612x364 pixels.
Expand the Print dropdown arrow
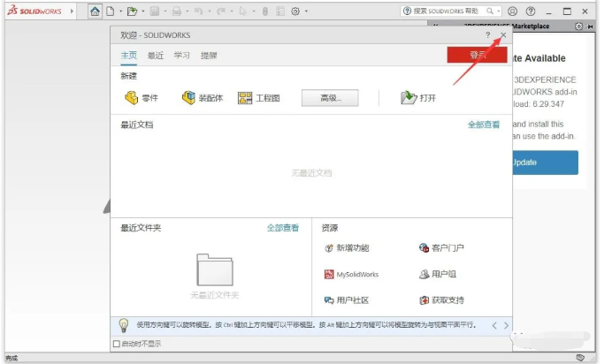187,11
